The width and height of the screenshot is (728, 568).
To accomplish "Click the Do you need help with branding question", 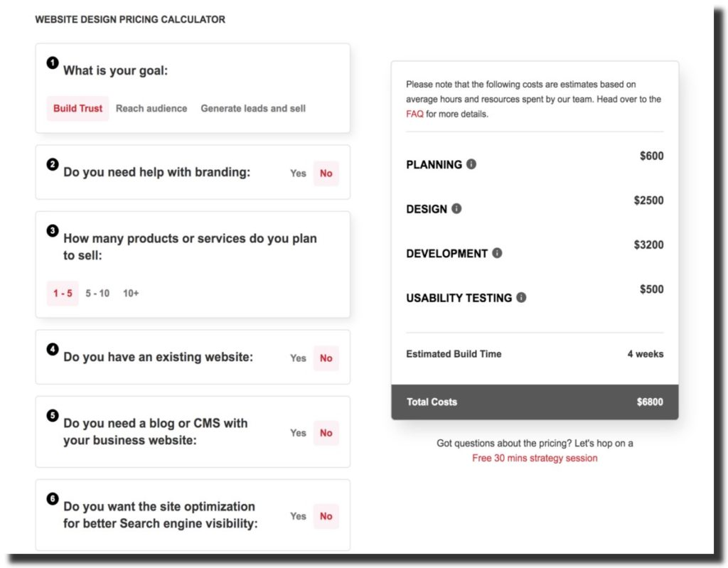I will click(x=156, y=172).
